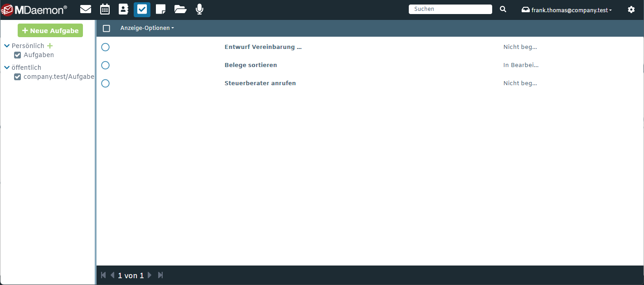Click into the Suchen search field
644x285 pixels.
point(450,9)
